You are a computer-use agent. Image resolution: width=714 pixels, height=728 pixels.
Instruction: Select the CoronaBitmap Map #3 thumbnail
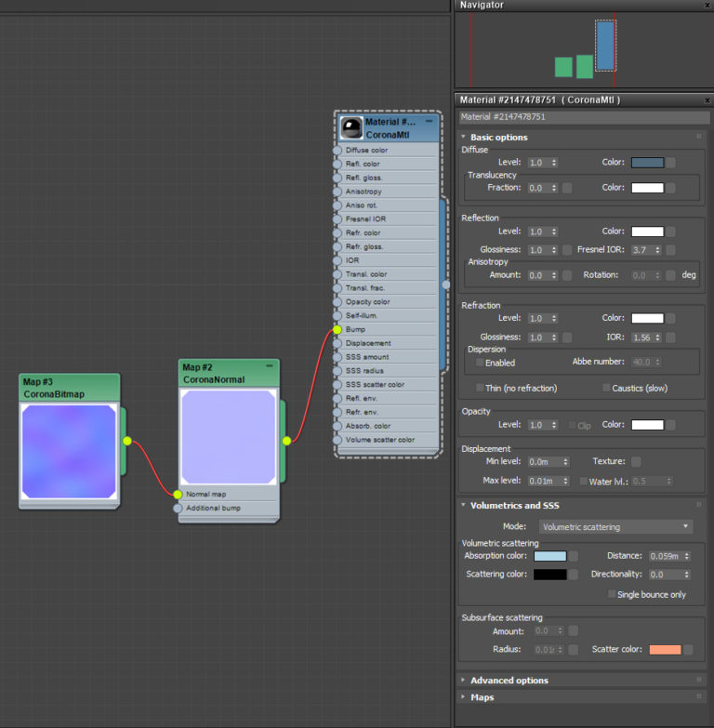[69, 452]
